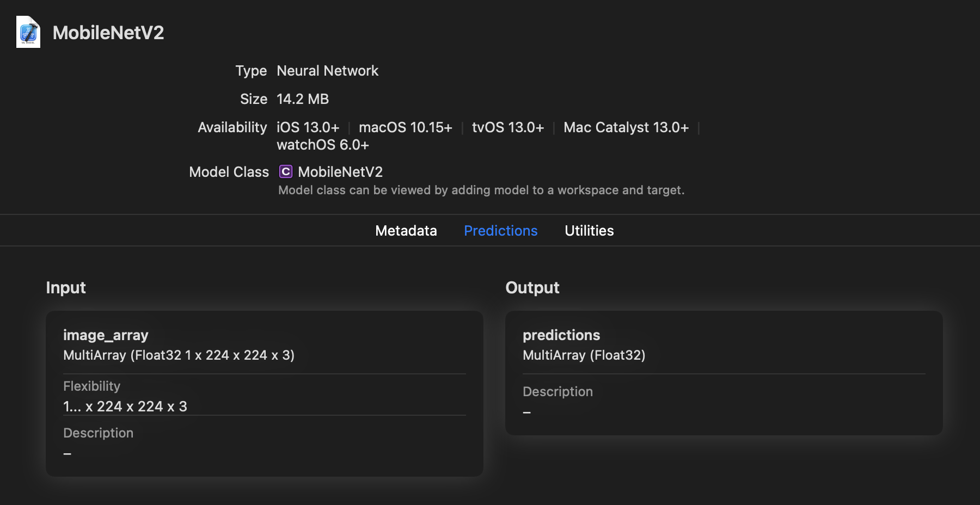Click the watchOS 6.0+ availability entry

(323, 145)
